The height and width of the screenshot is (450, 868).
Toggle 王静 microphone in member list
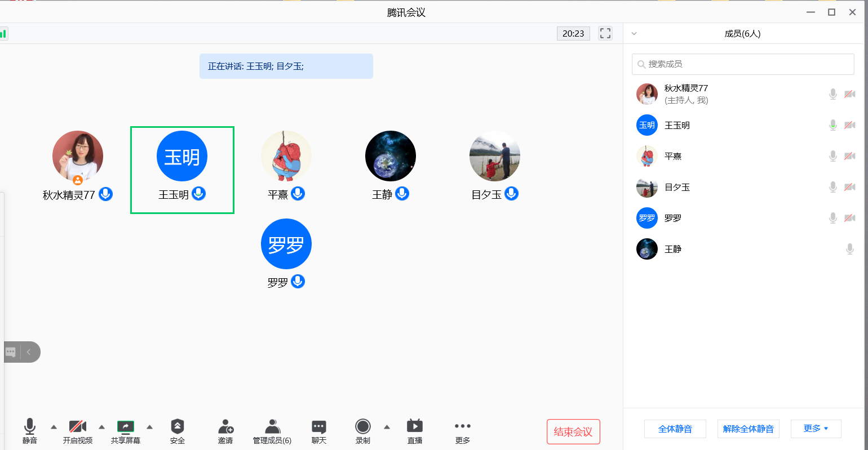point(850,249)
